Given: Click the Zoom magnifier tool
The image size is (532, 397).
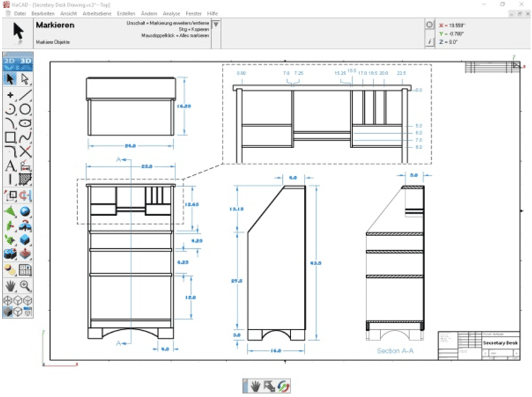Looking at the screenshot, I should (26, 285).
